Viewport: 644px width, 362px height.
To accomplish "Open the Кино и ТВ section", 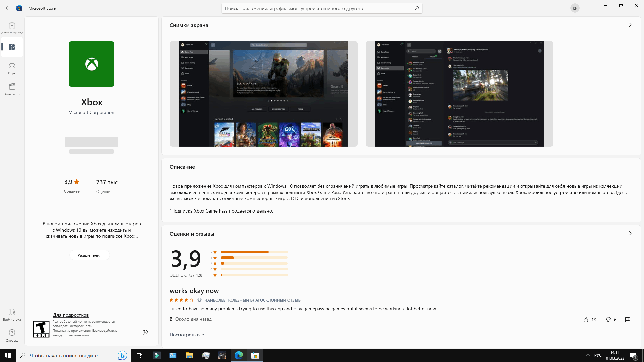I will (12, 89).
